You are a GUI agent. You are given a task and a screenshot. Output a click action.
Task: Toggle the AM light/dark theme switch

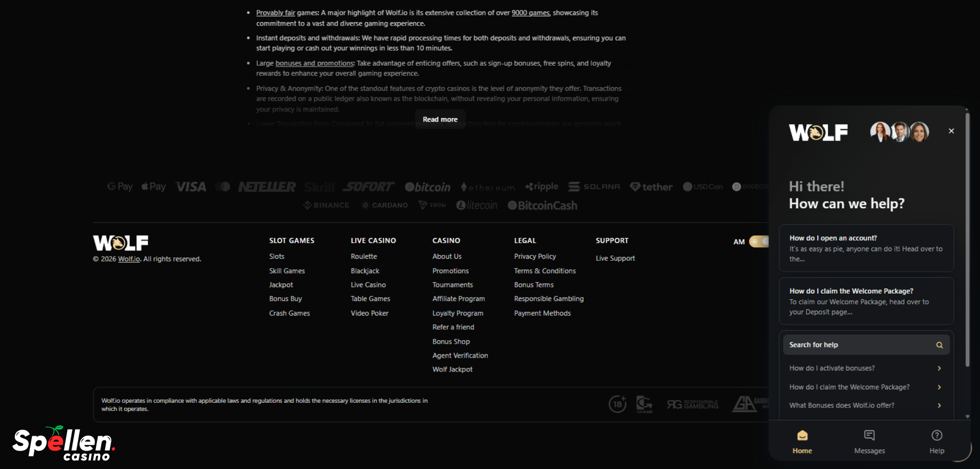pyautogui.click(x=759, y=241)
